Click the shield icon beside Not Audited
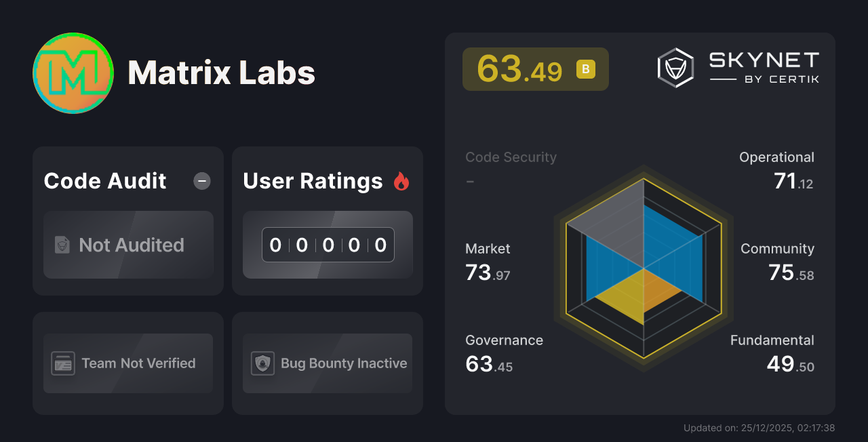Image resolution: width=868 pixels, height=442 pixels. [62, 245]
